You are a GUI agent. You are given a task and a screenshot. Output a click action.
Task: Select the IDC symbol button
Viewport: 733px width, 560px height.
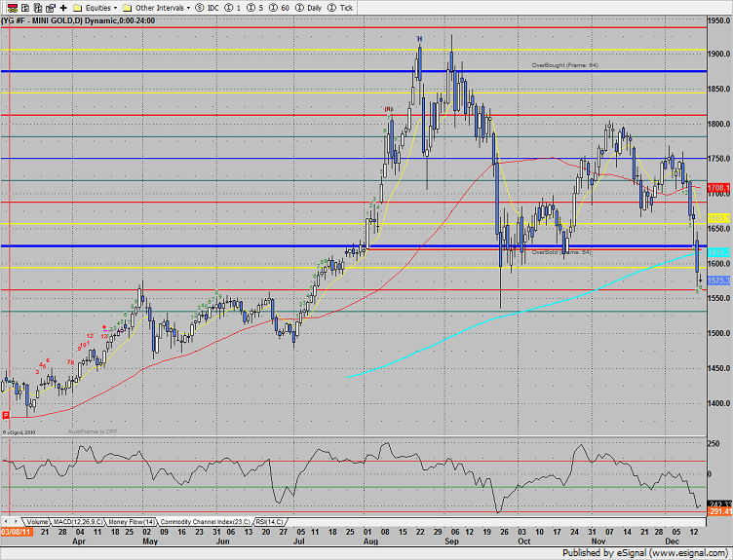(207, 8)
